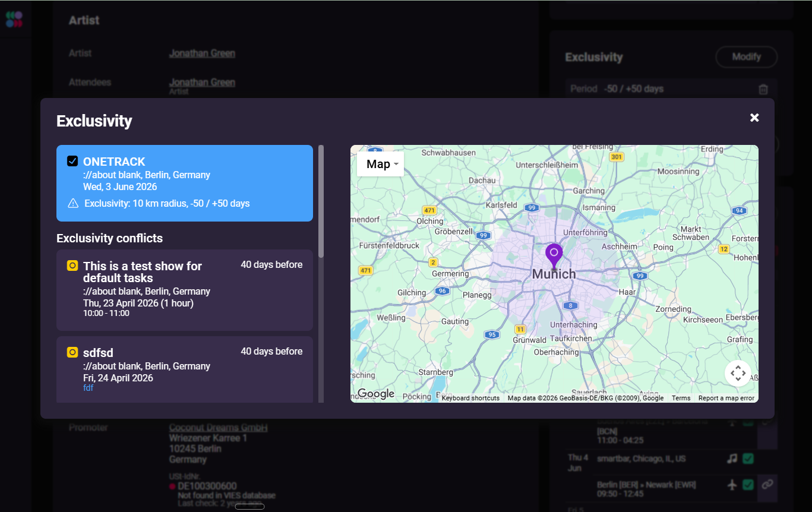Open the fdf link under sdfsd
Screen dimensions: 812x512
(x=88, y=388)
